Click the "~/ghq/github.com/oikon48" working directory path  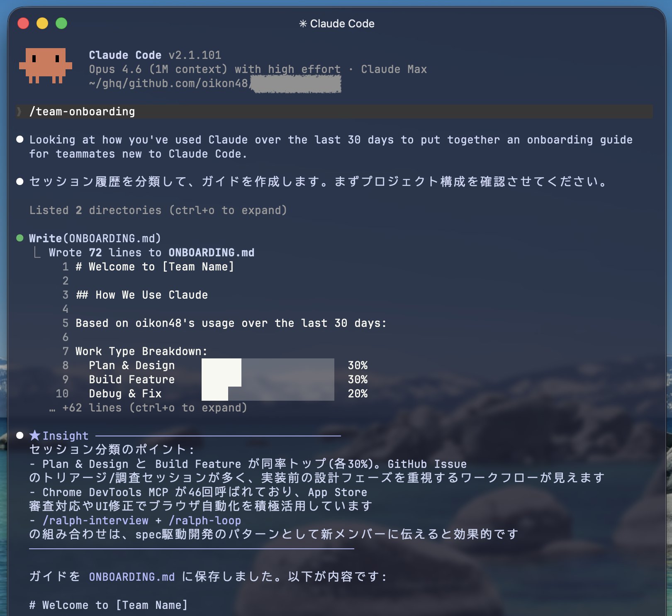(x=168, y=83)
